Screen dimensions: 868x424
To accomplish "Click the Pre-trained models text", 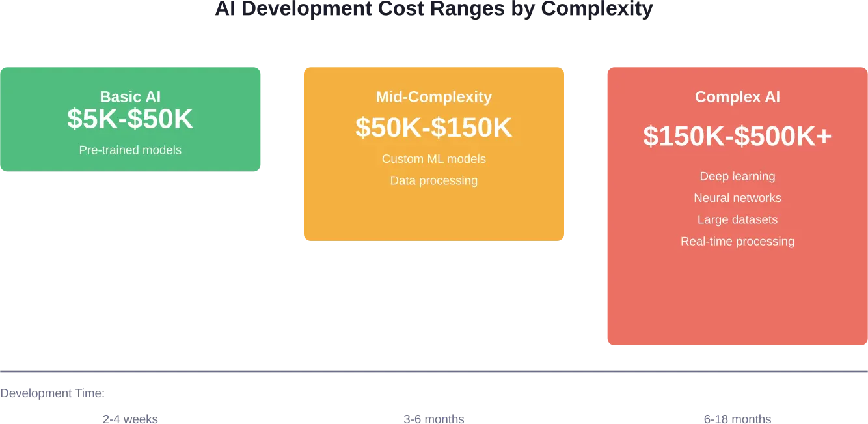I will coord(130,150).
